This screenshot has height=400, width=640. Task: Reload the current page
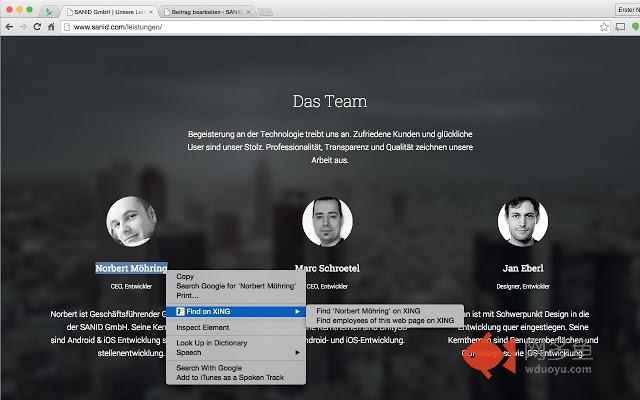[37, 27]
